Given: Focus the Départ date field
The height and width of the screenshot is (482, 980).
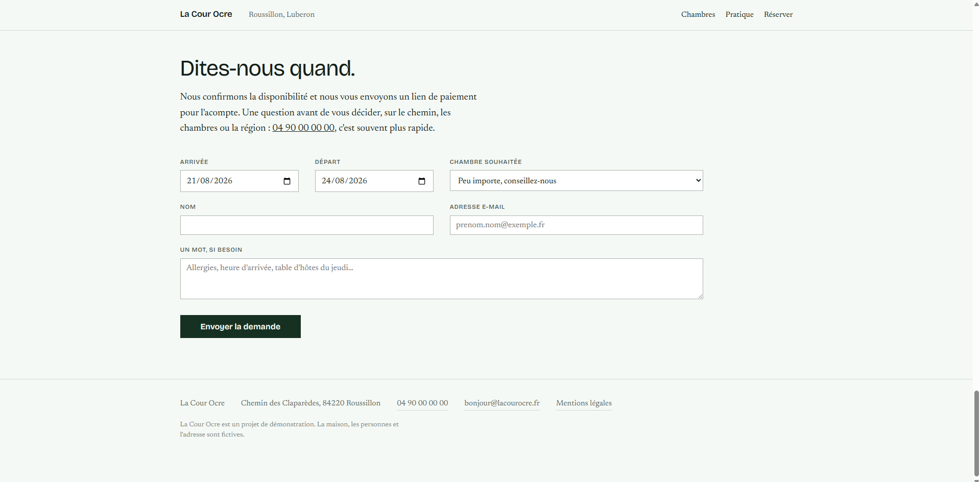Looking at the screenshot, I should point(374,181).
